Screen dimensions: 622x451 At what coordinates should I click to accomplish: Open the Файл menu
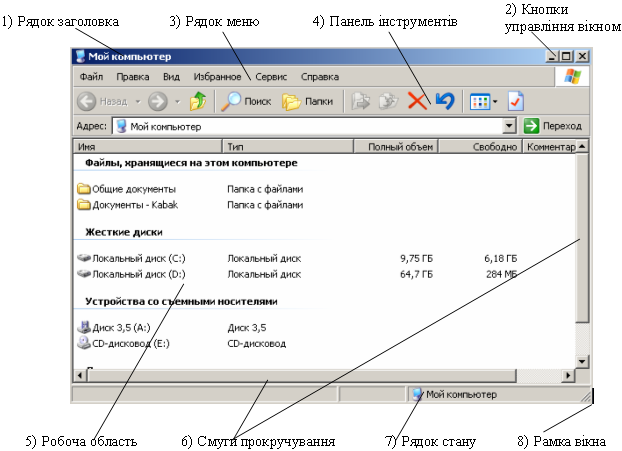91,77
